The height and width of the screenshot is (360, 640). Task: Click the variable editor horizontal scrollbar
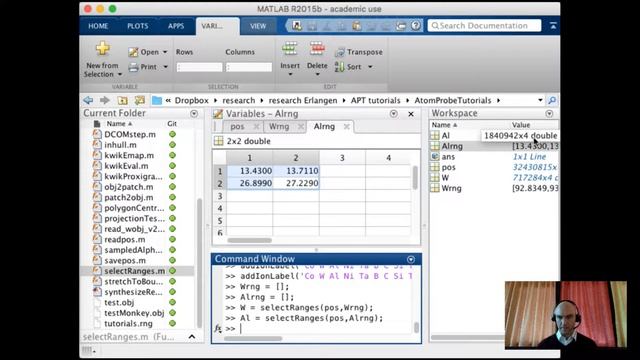click(249, 240)
